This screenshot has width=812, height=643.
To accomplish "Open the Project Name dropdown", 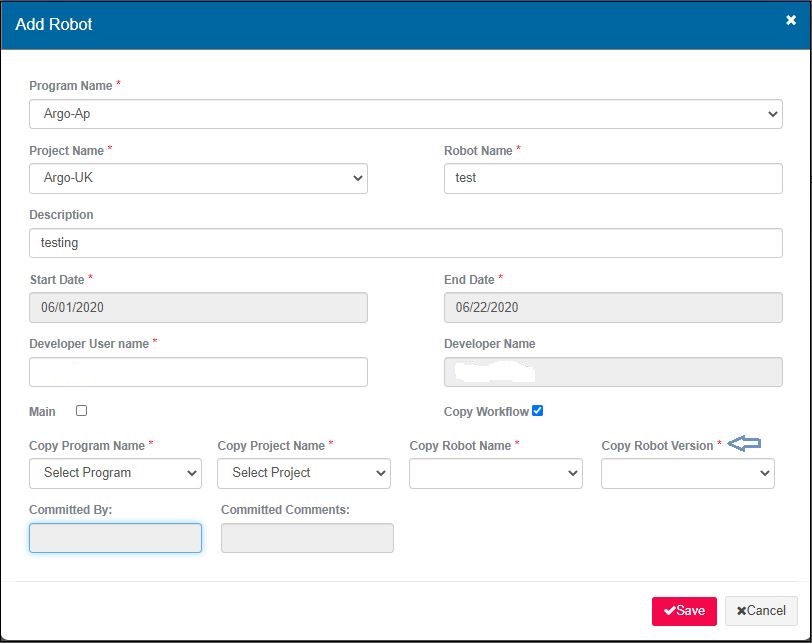I will click(x=198, y=178).
